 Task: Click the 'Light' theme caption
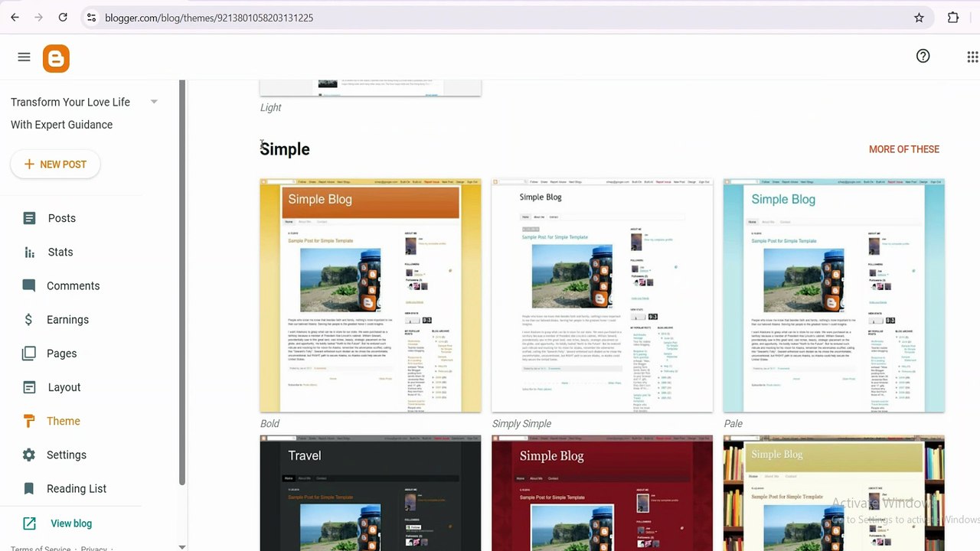pos(271,107)
